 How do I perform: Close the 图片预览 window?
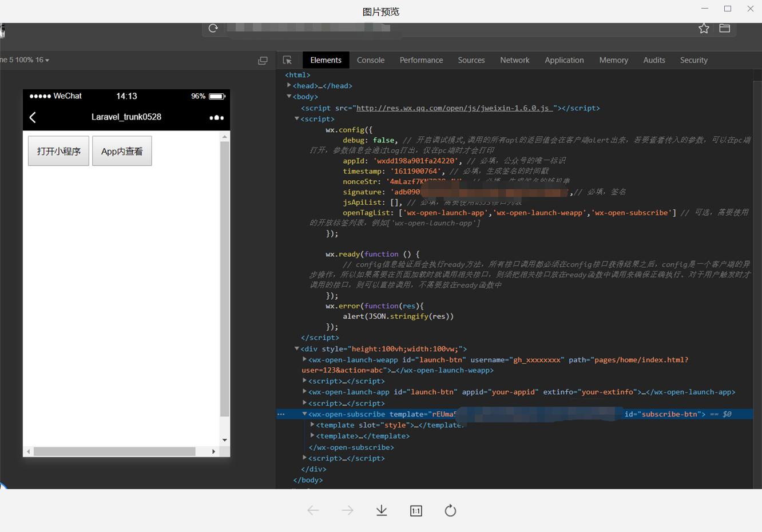coord(751,9)
